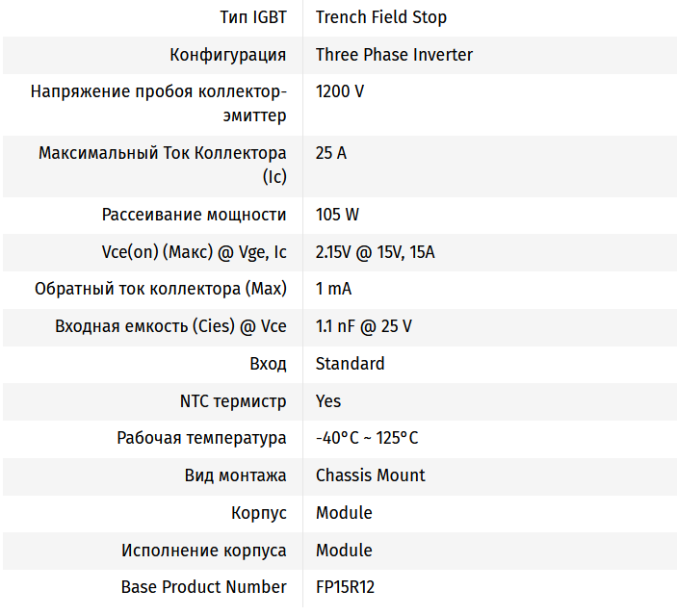Click the "NTC термистр" label
The width and height of the screenshot is (677, 616).
click(x=233, y=401)
